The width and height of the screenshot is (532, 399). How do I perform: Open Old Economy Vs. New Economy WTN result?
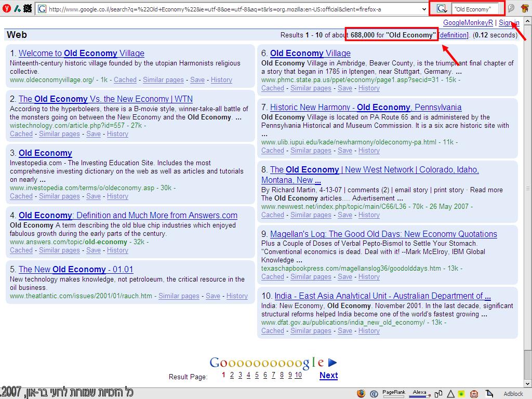[x=105, y=99]
